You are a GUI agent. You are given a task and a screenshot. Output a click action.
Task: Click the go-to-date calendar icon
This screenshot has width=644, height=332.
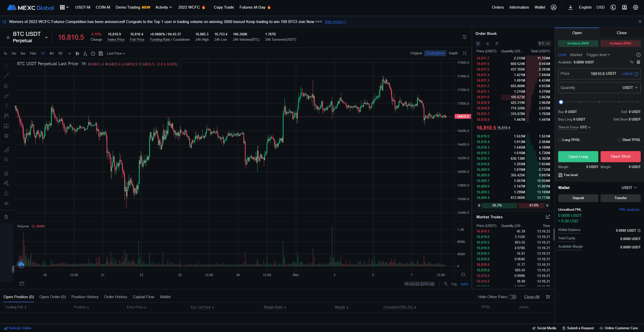click(x=22, y=284)
